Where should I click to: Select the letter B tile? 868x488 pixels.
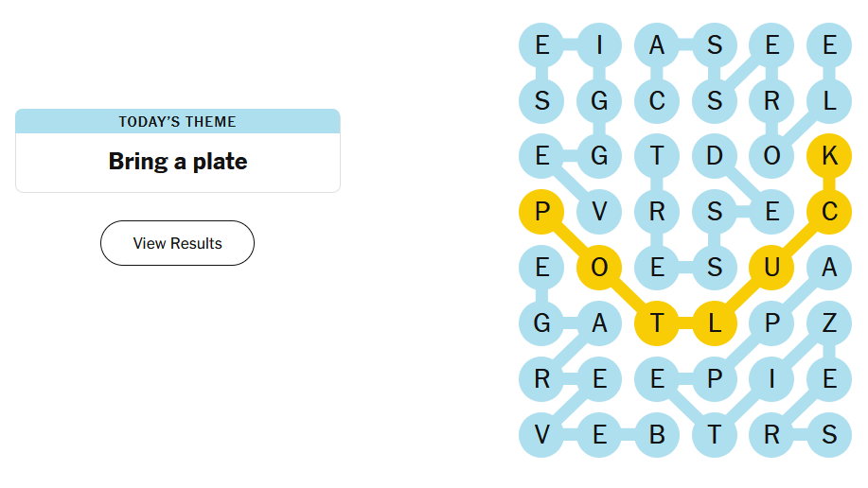click(657, 435)
